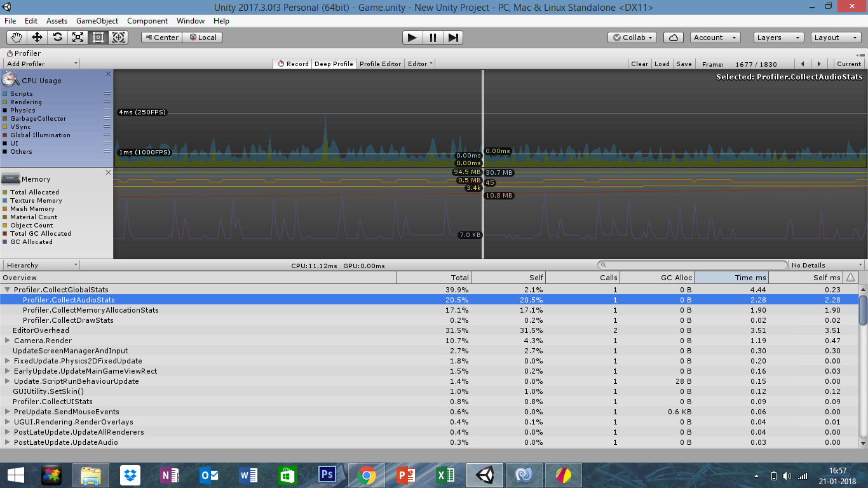This screenshot has height=488, width=868.
Task: Open the Window menu
Action: [191, 21]
